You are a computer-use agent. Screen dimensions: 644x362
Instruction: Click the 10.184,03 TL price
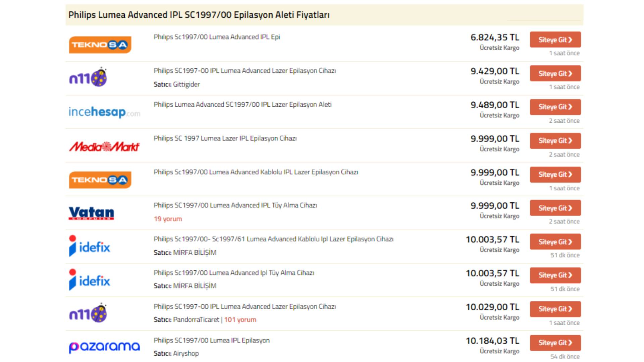pyautogui.click(x=492, y=341)
